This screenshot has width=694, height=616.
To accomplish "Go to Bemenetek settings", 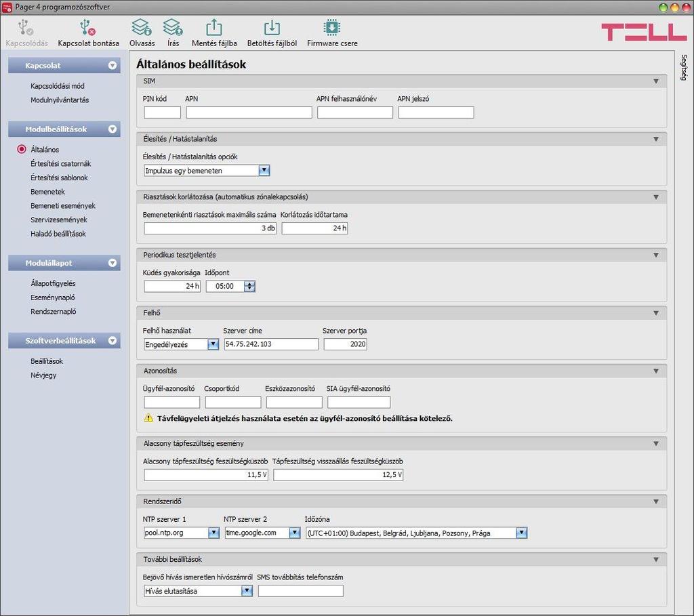I will click(48, 192).
